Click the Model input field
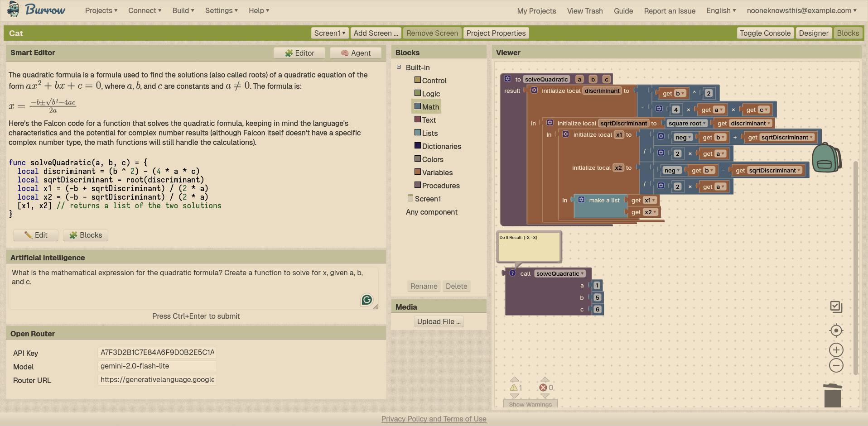Screen dimensions: 868x426 pos(157,366)
